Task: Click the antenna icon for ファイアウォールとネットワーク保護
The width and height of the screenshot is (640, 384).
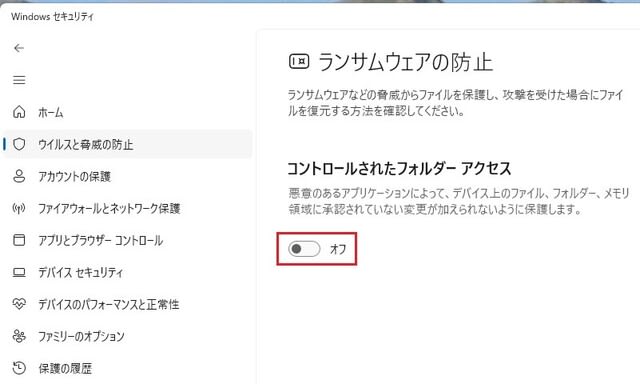Action: 19,208
